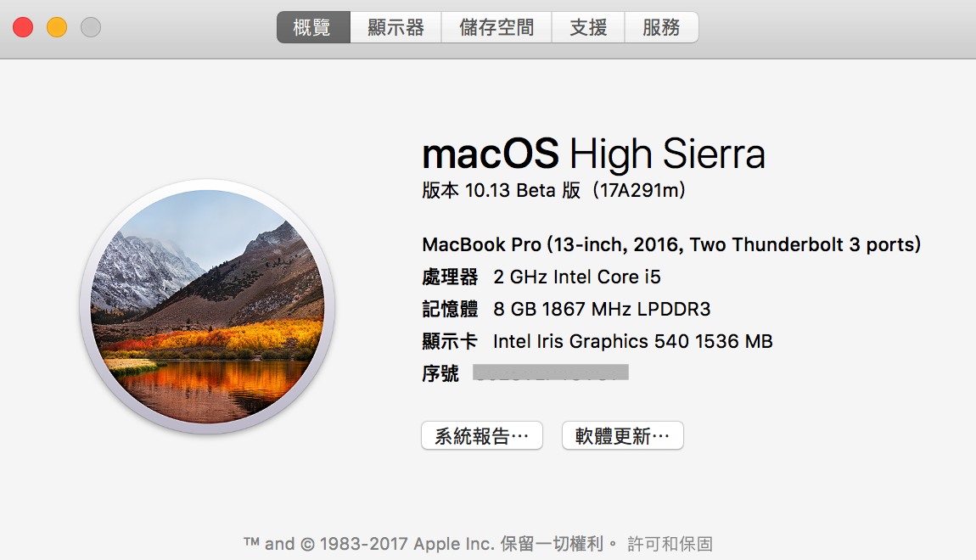Open the 儲存空間 tab
976x560 pixels.
click(496, 27)
